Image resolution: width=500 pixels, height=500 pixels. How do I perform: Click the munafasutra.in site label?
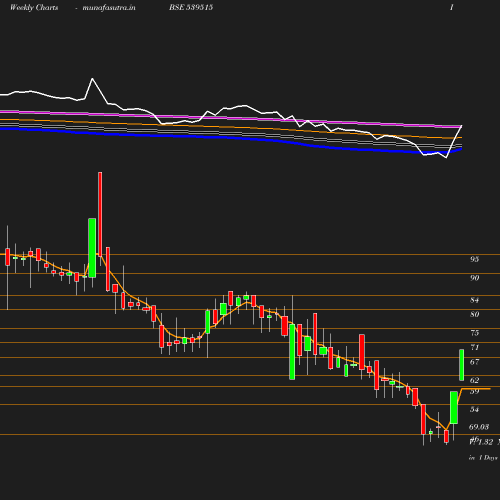pos(109,7)
